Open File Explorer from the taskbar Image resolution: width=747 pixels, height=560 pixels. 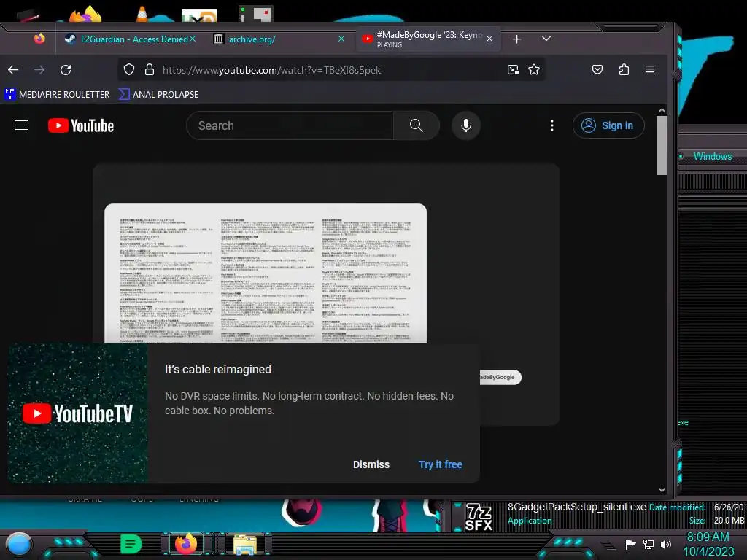coord(245,545)
